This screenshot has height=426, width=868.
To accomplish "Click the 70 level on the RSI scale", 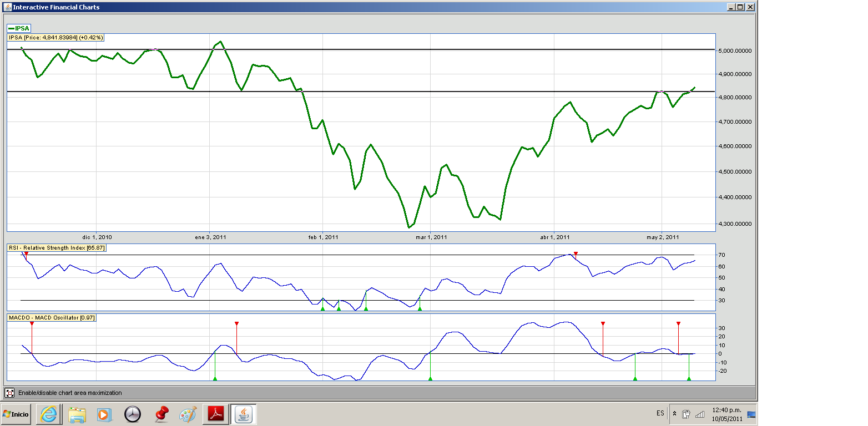I will [722, 255].
